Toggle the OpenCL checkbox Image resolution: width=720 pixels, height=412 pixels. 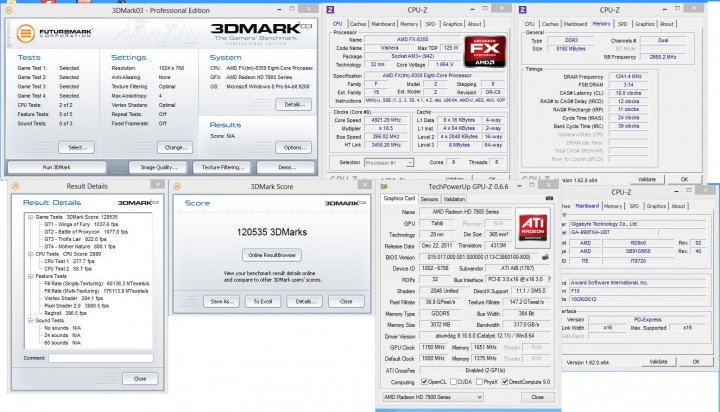[x=424, y=382]
